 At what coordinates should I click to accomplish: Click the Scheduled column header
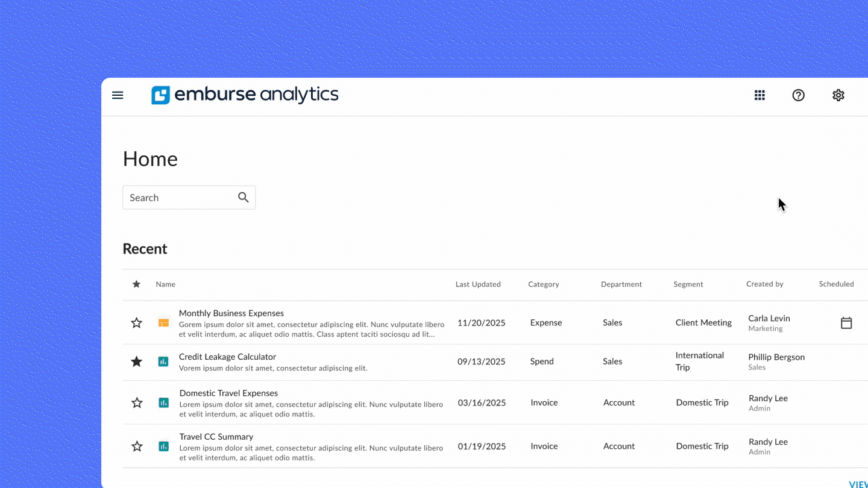coord(836,284)
